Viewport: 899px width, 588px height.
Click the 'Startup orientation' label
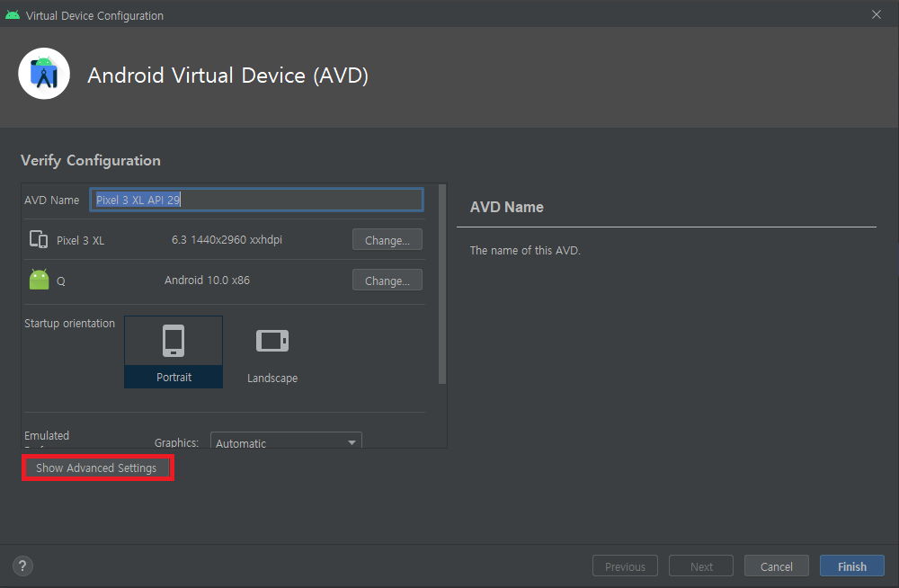(69, 323)
